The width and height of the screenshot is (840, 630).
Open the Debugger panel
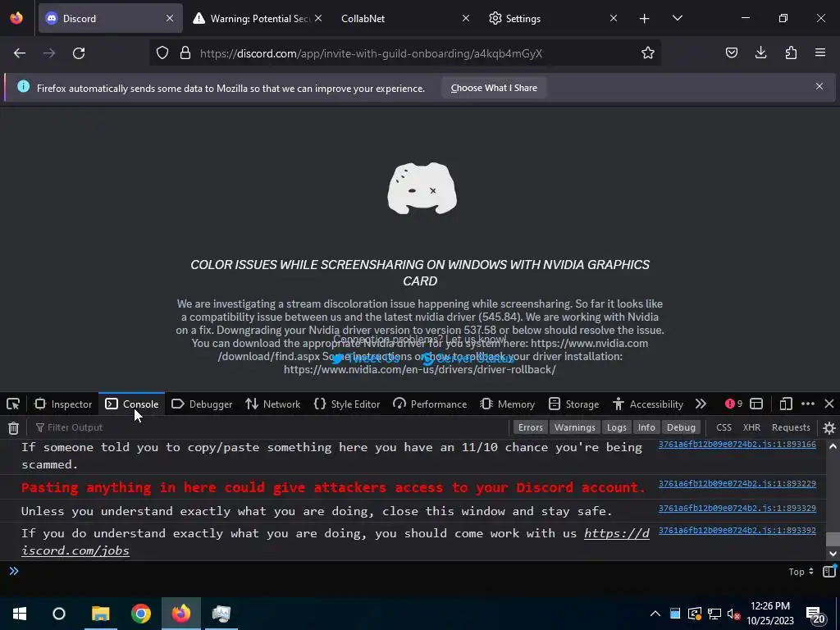[x=202, y=404]
